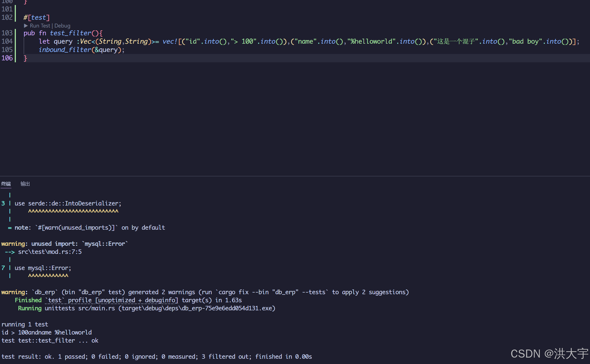590x364 pixels.
Task: Click the 'test result: ok.' summary line
Action: point(157,357)
